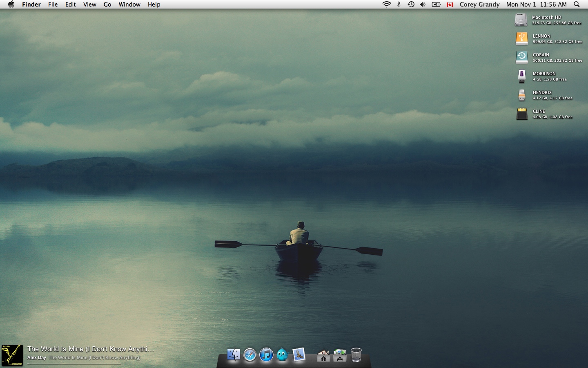Open the Help menu
The width and height of the screenshot is (588, 368).
154,4
